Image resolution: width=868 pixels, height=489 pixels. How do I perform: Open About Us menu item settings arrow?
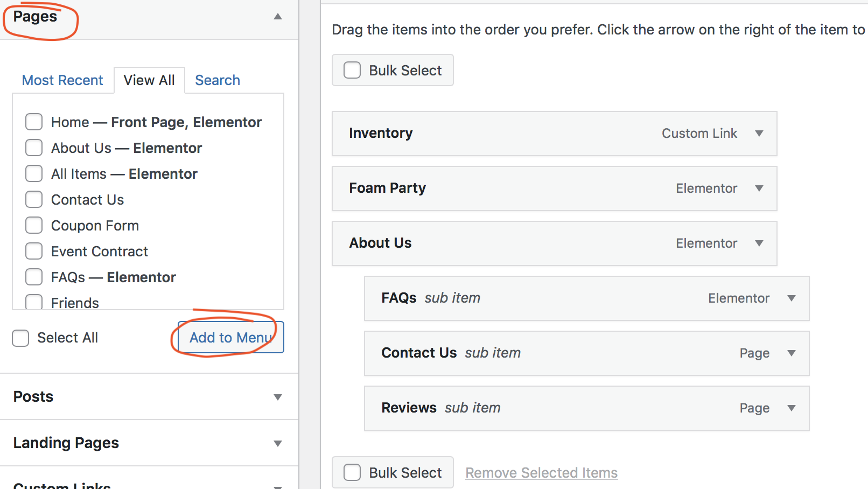[759, 243]
